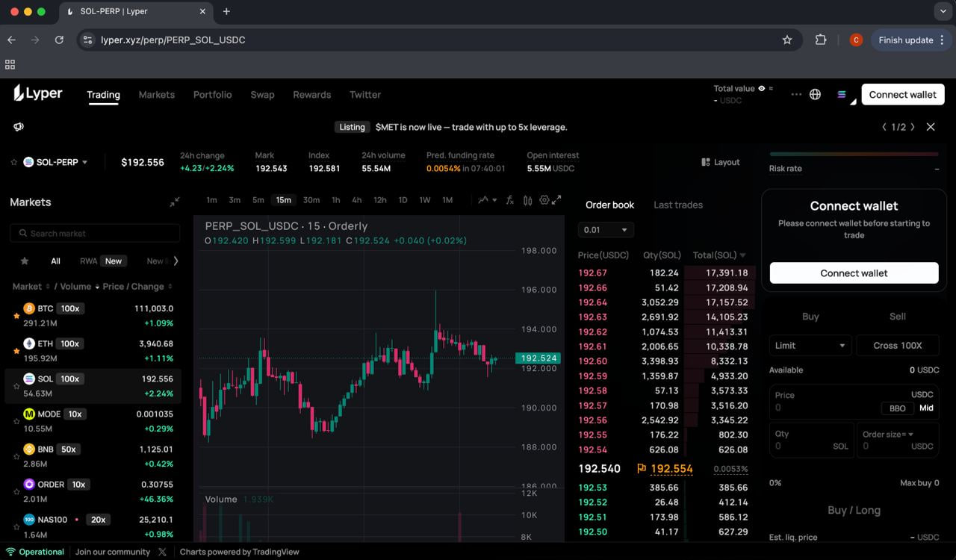Toggle the Total value visibility eye icon

point(762,88)
